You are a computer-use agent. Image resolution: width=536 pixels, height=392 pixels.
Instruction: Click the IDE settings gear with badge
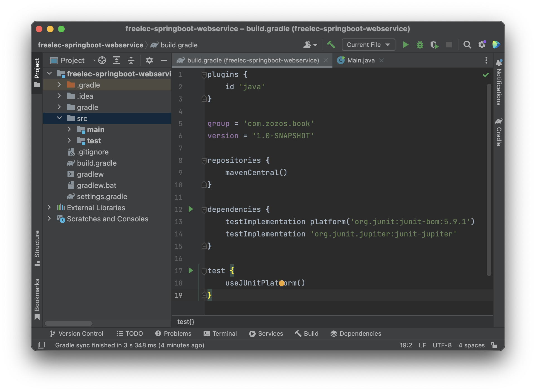pyautogui.click(x=482, y=45)
